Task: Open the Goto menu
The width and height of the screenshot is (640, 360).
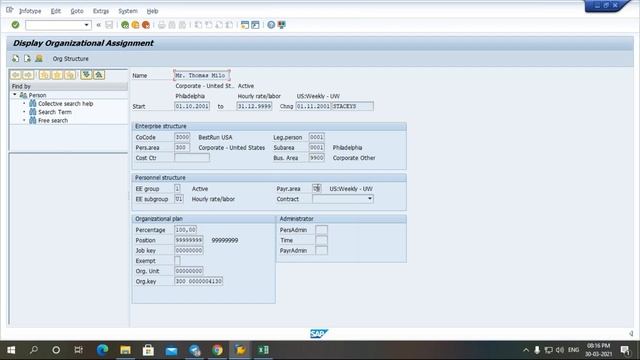Action: [77, 11]
